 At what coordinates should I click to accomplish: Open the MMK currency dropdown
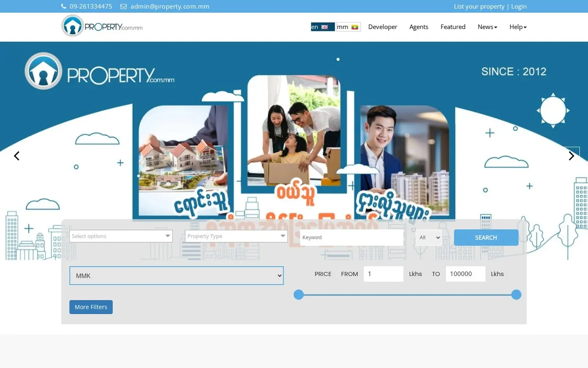tap(176, 276)
